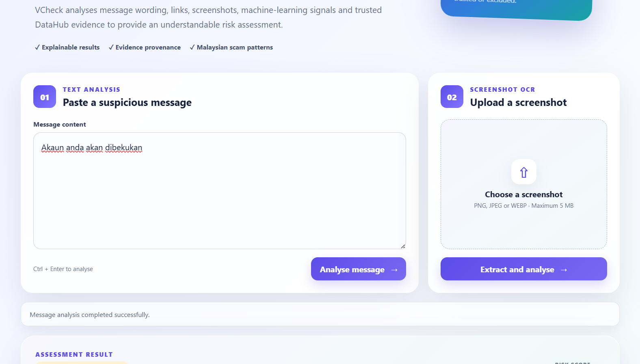640x364 pixels.
Task: Choose a screenshot in the upload dropzone
Action: click(524, 184)
